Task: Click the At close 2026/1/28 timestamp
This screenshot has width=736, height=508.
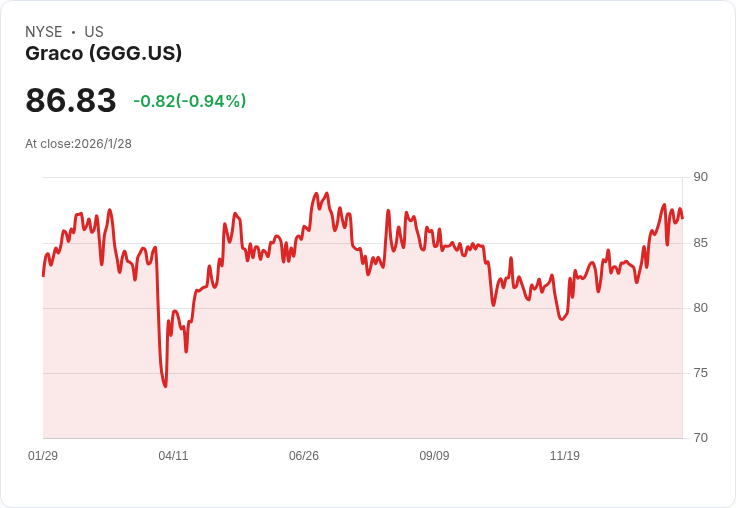Action: coord(79,144)
